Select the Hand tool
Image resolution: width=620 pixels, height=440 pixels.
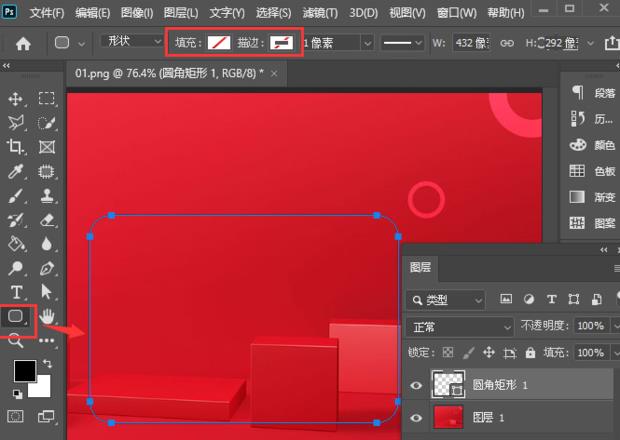click(x=46, y=317)
